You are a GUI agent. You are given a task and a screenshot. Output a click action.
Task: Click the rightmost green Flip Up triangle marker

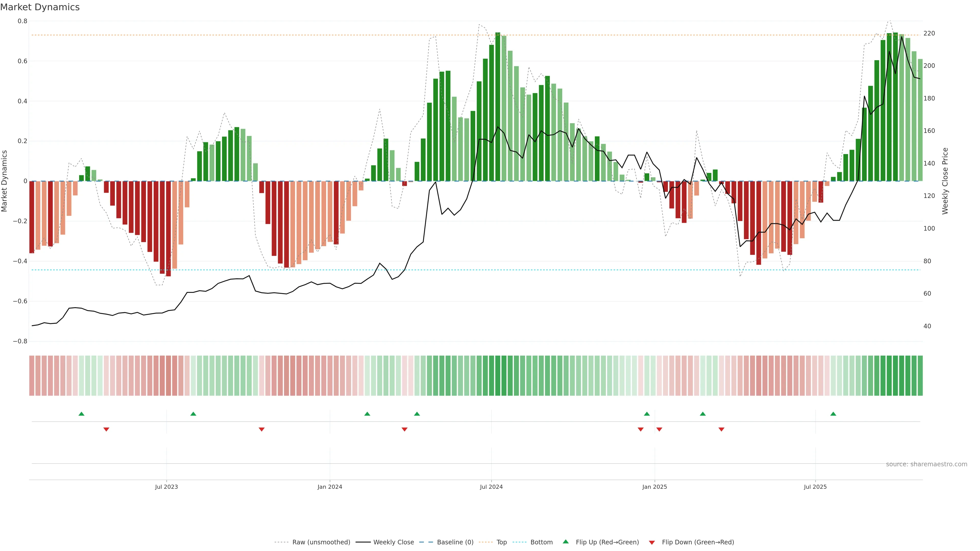tap(833, 414)
